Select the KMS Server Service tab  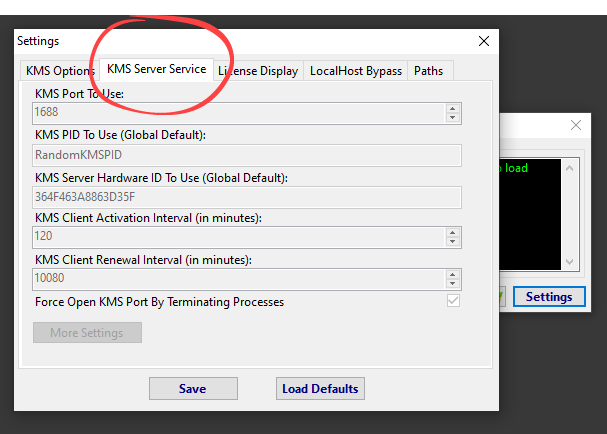point(156,70)
